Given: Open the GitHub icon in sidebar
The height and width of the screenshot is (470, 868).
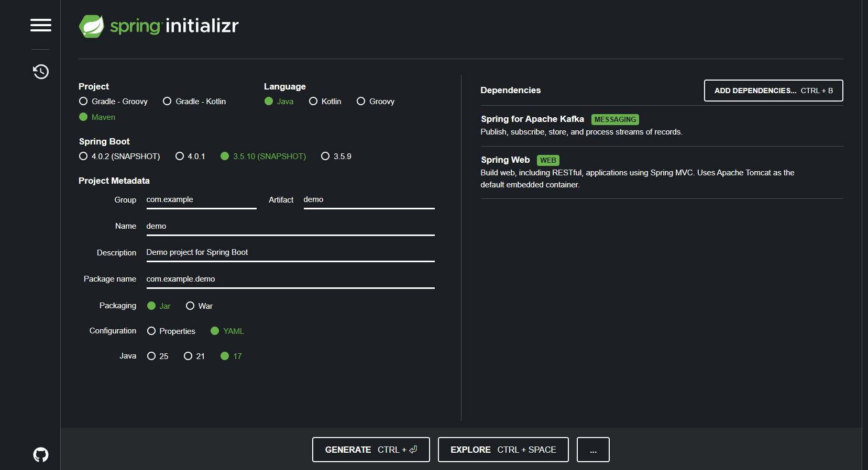Looking at the screenshot, I should pos(41,454).
